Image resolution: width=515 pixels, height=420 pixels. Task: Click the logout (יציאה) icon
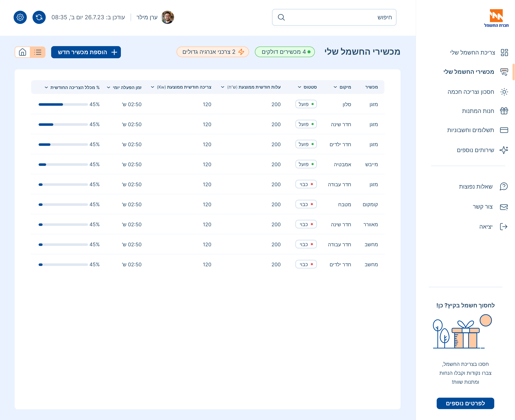click(x=504, y=227)
